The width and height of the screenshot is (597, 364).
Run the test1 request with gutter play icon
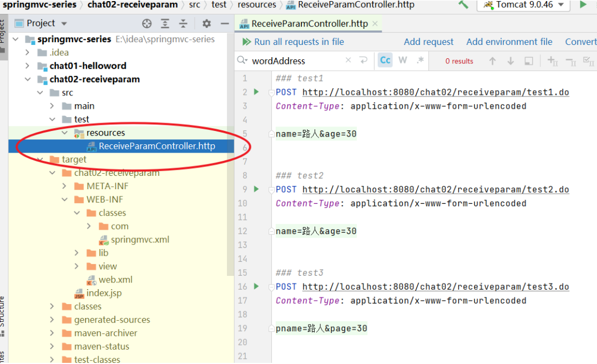pyautogui.click(x=256, y=92)
